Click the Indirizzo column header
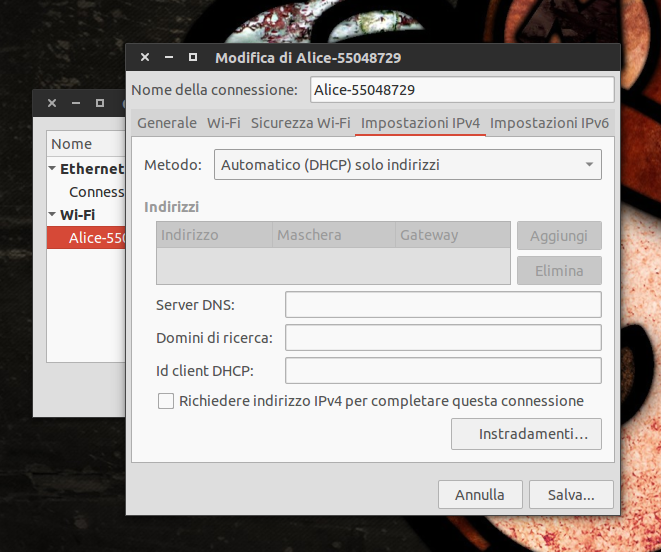The height and width of the screenshot is (552, 661). pos(215,235)
